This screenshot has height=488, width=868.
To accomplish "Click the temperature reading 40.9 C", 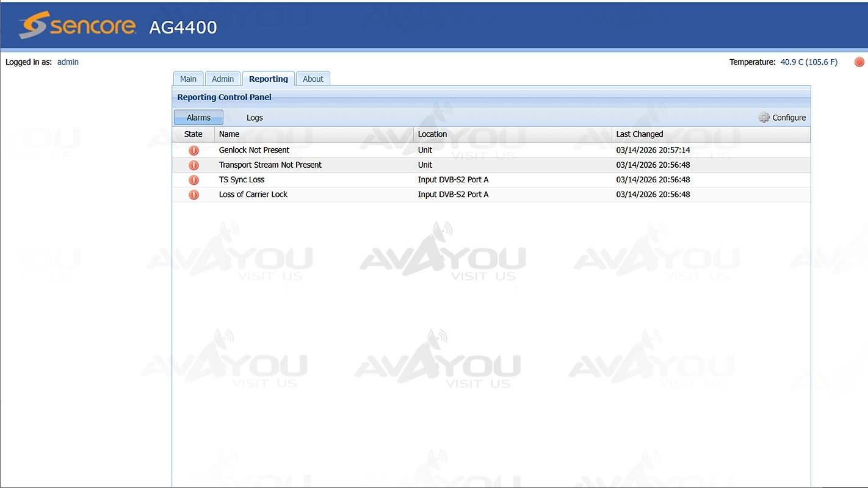I will click(809, 62).
